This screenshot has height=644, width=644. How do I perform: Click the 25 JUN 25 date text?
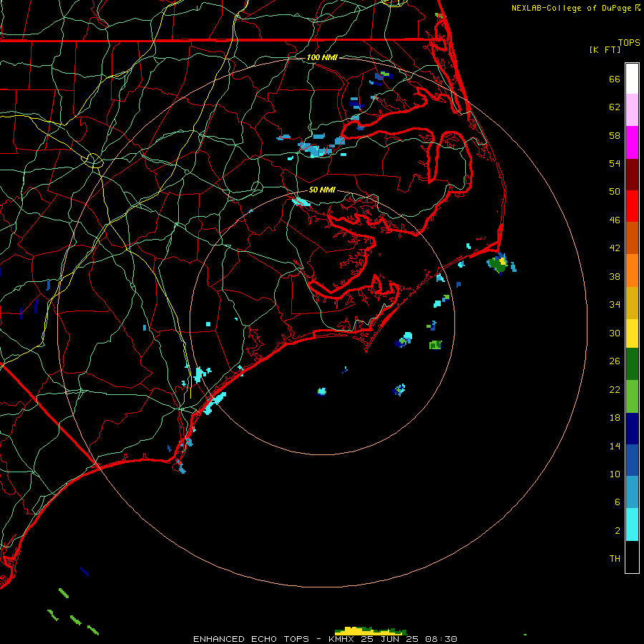(389, 639)
